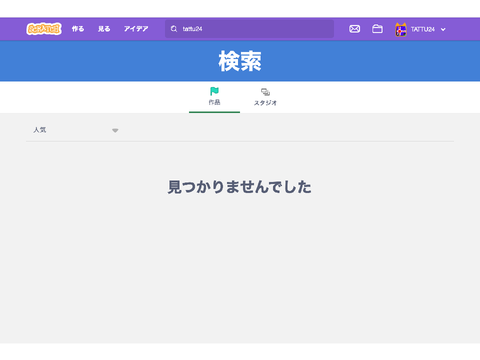
Task: Open the 人気 sort dropdown
Action: 75,130
